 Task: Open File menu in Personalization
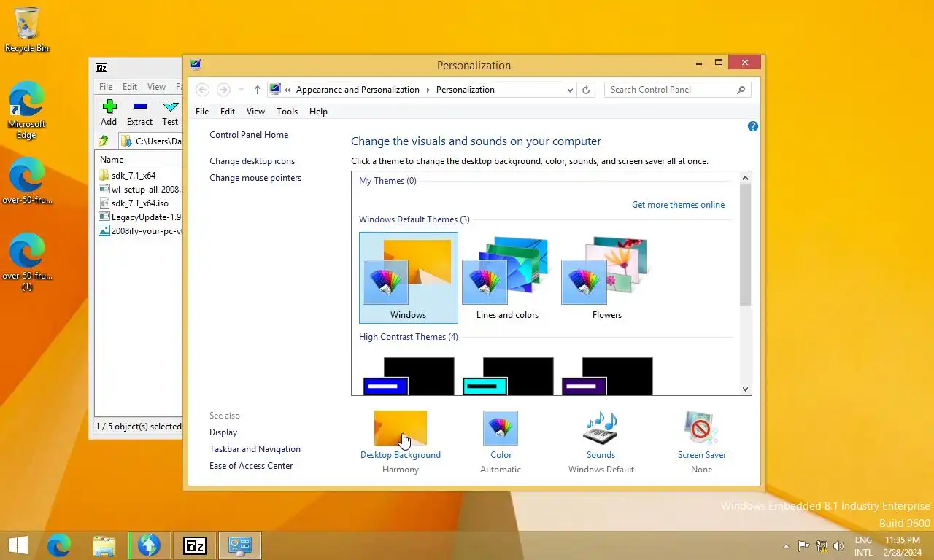point(202,112)
